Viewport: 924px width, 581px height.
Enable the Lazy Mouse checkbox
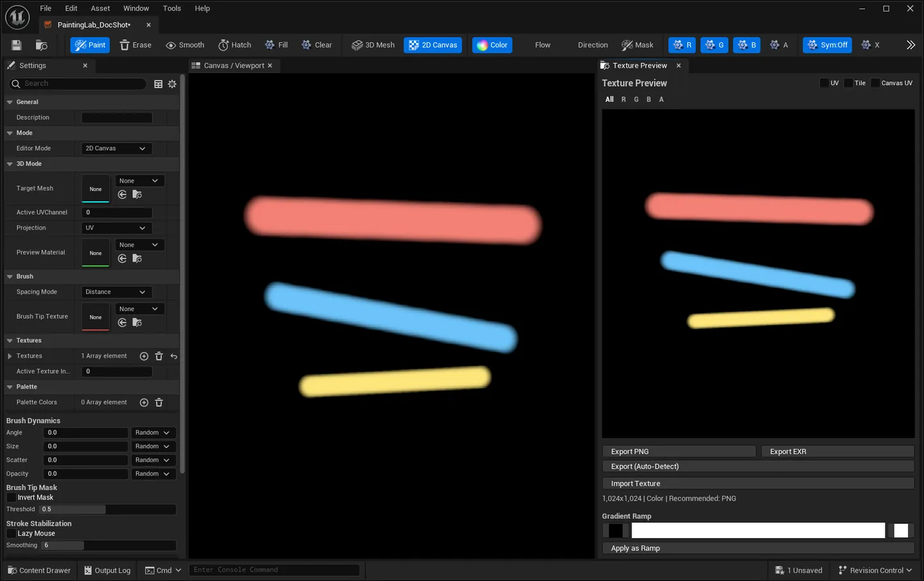(x=12, y=534)
